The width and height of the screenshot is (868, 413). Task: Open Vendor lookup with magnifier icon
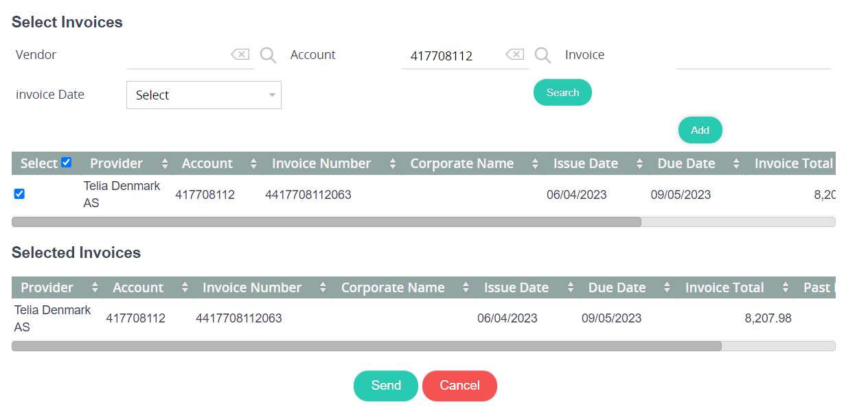[x=268, y=56]
